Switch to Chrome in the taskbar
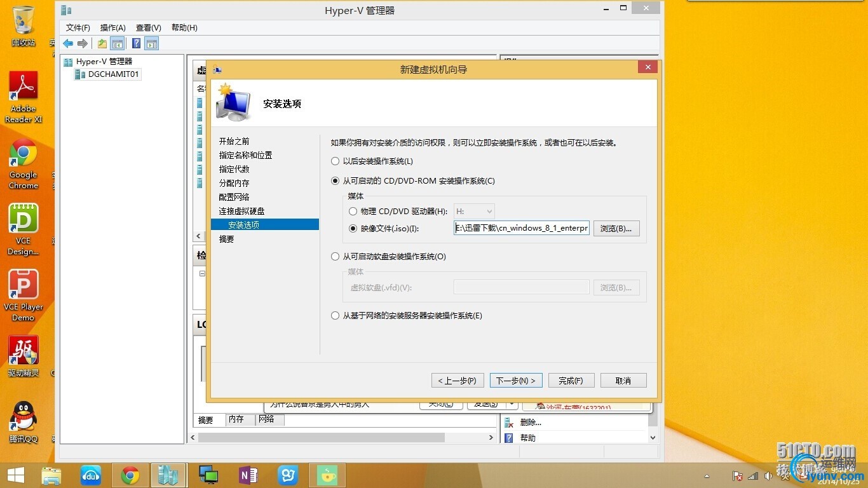Viewport: 868px width, 488px height. (130, 475)
